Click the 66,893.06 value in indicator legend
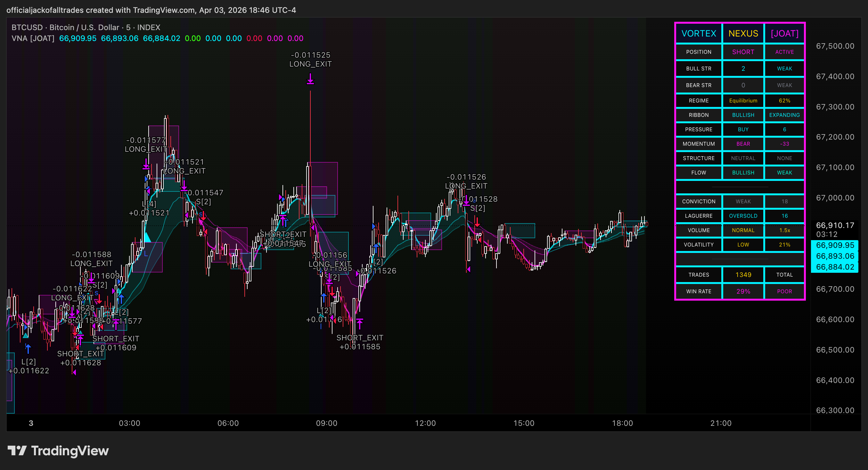Image resolution: width=868 pixels, height=470 pixels. [x=119, y=38]
